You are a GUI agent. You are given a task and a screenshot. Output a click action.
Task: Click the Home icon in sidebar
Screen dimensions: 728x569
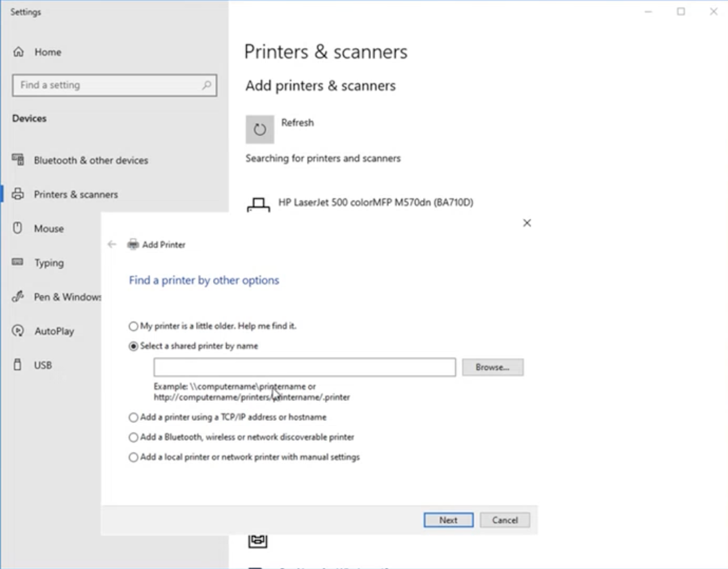click(19, 52)
